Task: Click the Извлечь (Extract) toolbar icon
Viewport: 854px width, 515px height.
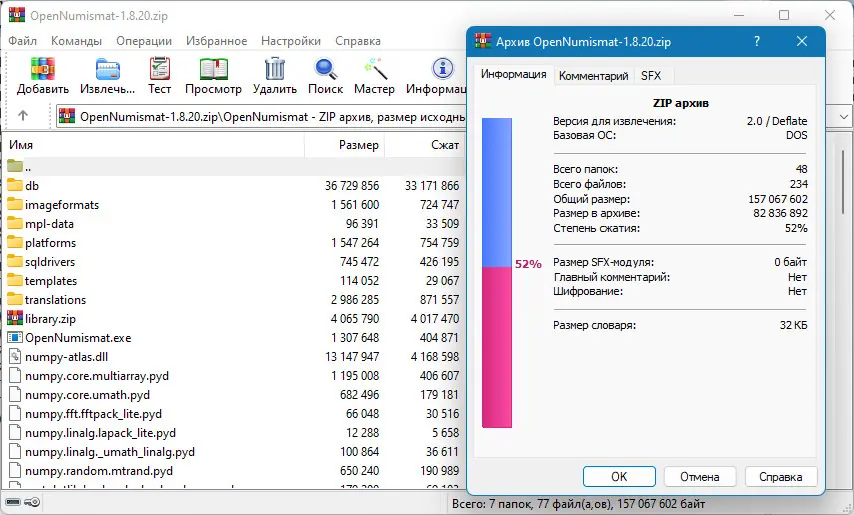Action: [x=107, y=69]
